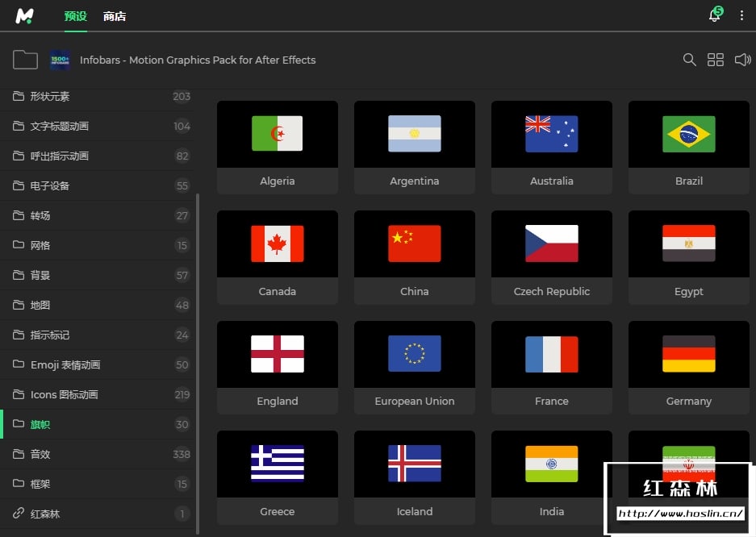Screen dimensions: 756x537
Task: Toggle the sound speaker icon
Action: point(742,60)
